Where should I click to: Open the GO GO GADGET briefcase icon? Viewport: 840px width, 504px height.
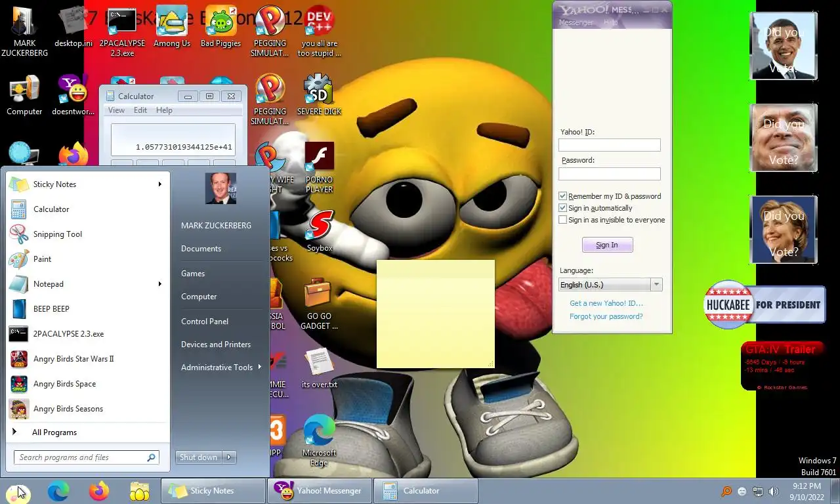(319, 304)
